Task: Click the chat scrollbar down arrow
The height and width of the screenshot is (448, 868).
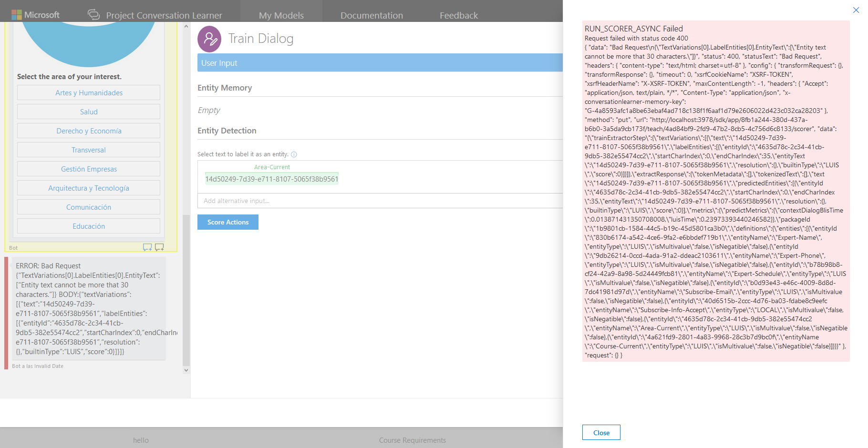Action: 186,370
